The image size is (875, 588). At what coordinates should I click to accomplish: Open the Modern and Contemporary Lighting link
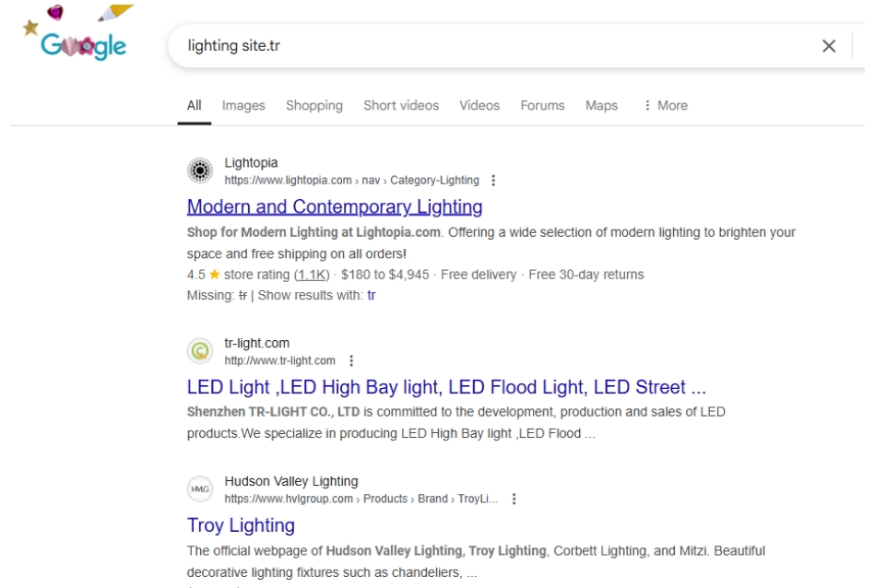(x=335, y=207)
